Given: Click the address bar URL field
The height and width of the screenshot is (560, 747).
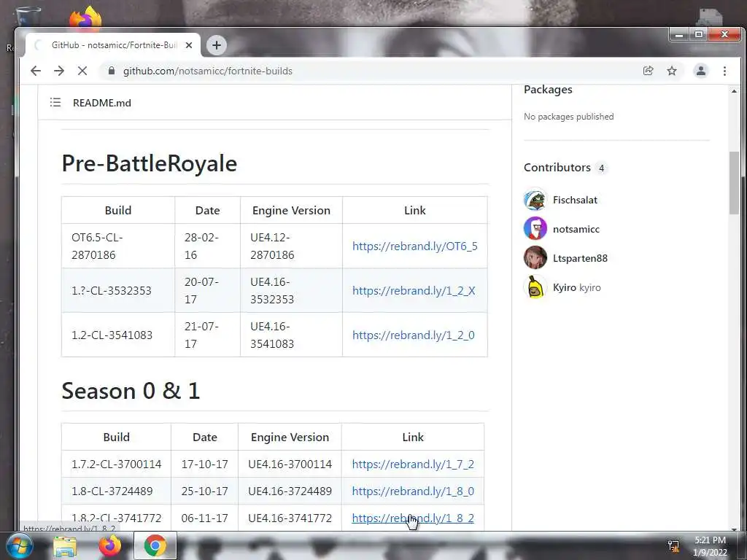Looking at the screenshot, I should (x=371, y=71).
